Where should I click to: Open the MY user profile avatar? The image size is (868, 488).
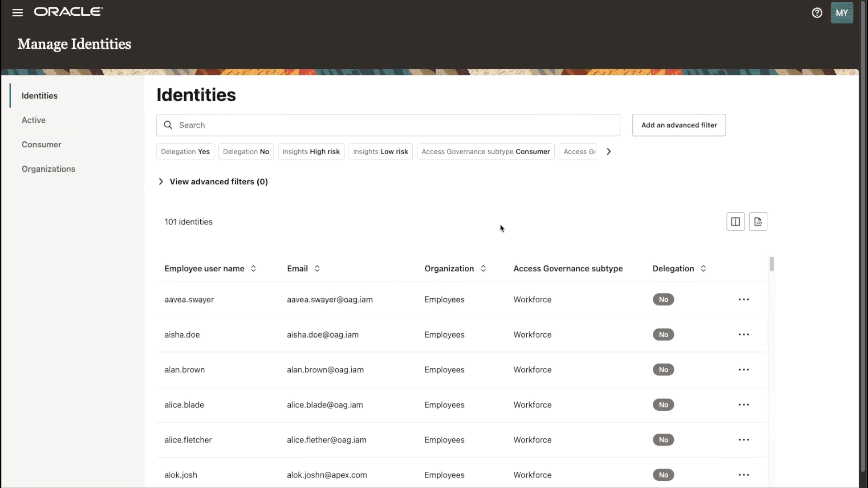click(842, 13)
